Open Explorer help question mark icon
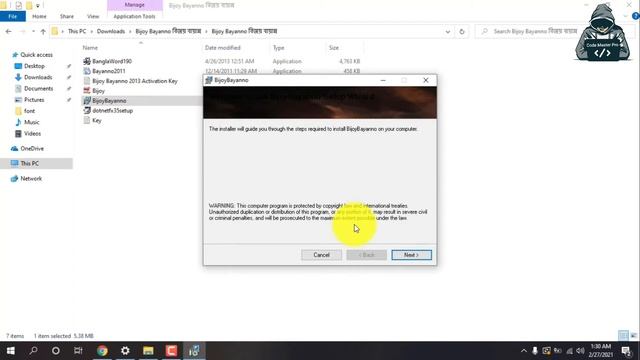640x360 pixels. point(636,16)
